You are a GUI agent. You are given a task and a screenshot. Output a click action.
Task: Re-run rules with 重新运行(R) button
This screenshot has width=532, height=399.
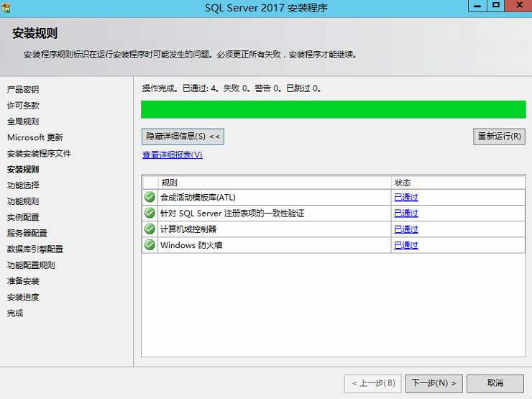[499, 137]
